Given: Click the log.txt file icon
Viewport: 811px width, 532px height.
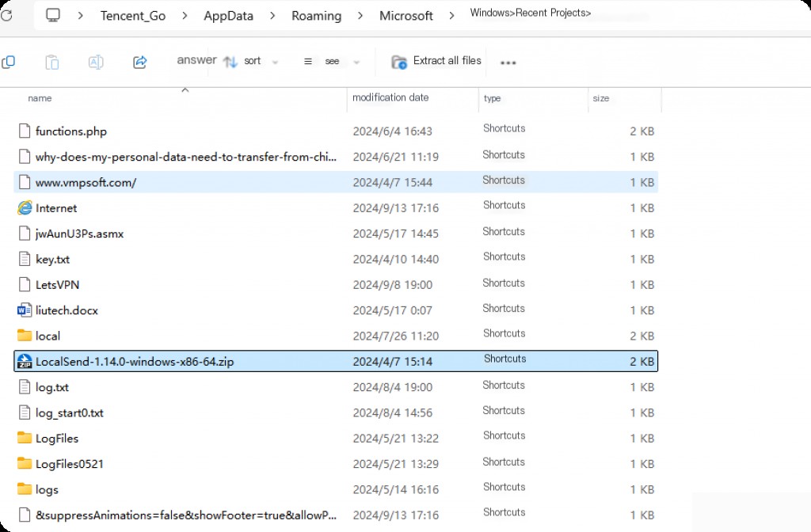Looking at the screenshot, I should 25,386.
